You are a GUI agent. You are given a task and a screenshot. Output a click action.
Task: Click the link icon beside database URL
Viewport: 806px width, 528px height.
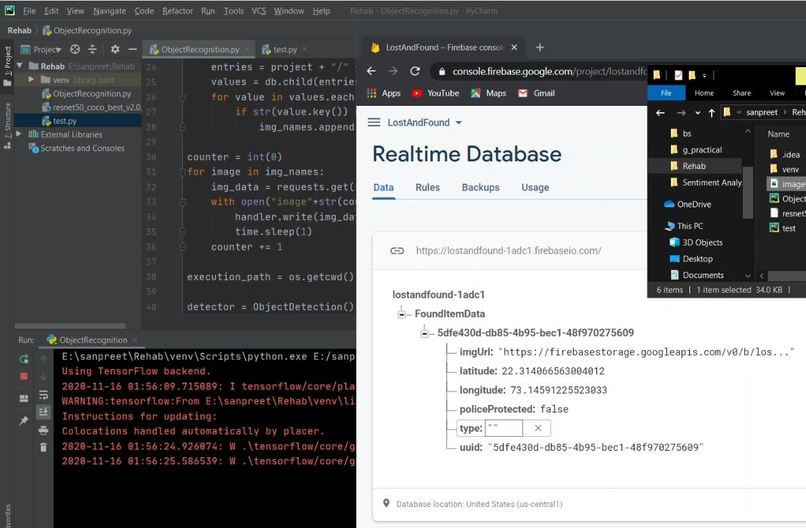[397, 250]
